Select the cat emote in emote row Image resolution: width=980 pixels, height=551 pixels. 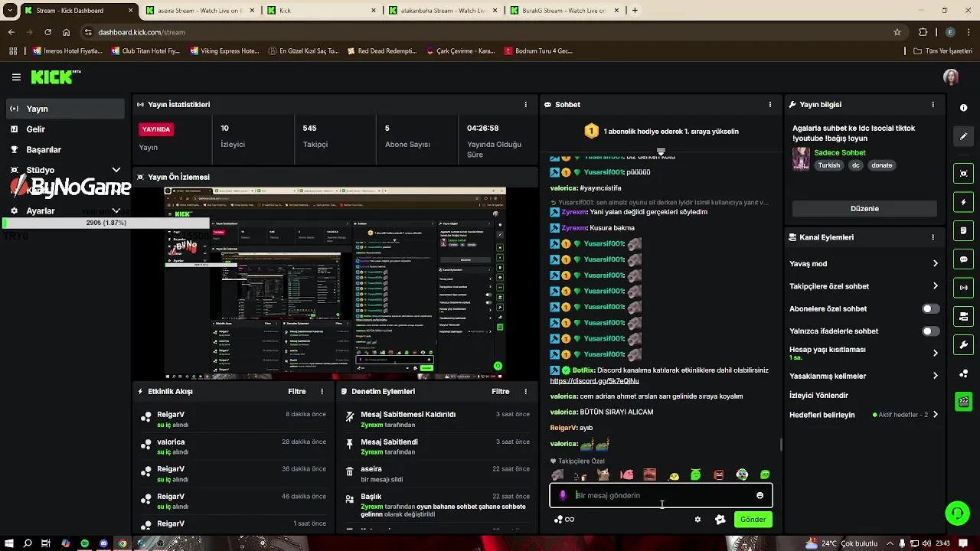point(603,475)
